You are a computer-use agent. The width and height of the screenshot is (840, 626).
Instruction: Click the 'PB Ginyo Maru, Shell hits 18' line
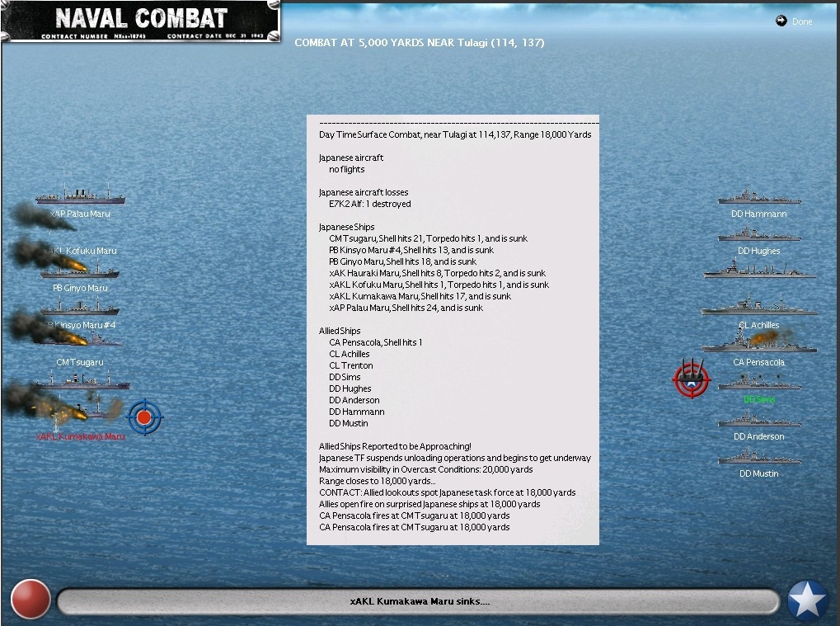[403, 262]
